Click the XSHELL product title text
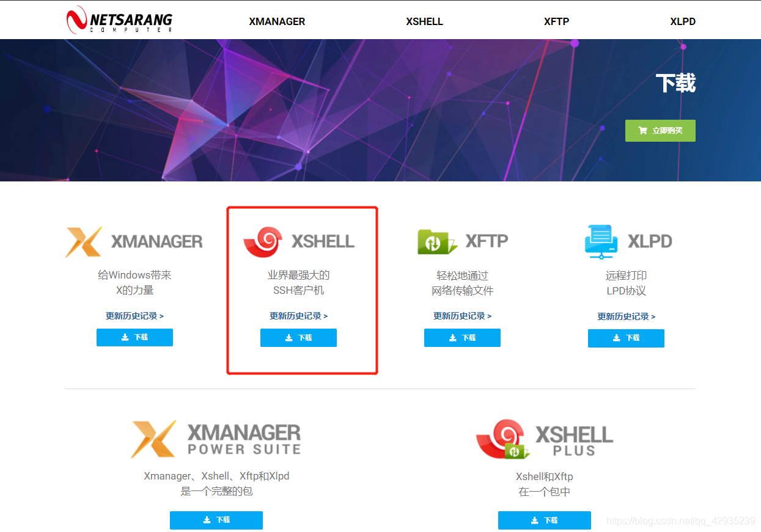 tap(323, 241)
